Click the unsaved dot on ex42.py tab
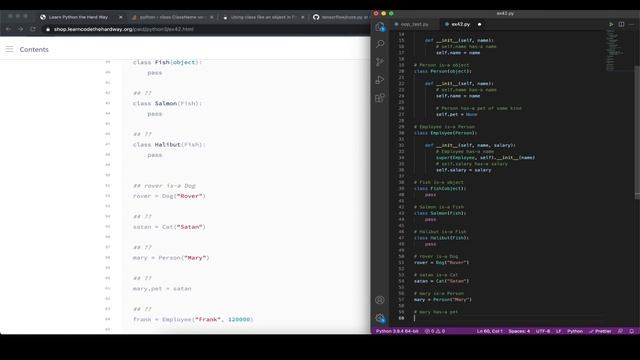Image resolution: width=640 pixels, height=360 pixels. pos(480,24)
